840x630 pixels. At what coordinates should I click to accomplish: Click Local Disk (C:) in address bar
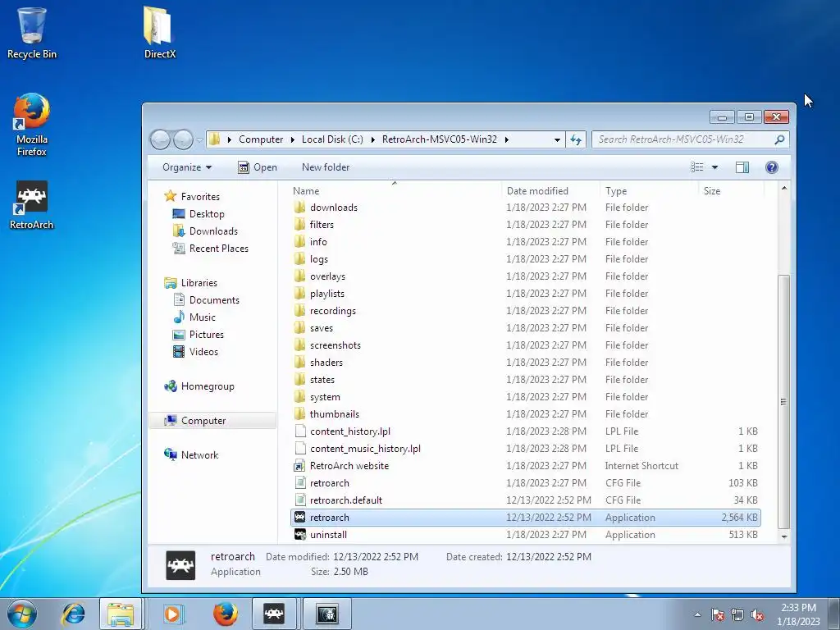tap(332, 139)
